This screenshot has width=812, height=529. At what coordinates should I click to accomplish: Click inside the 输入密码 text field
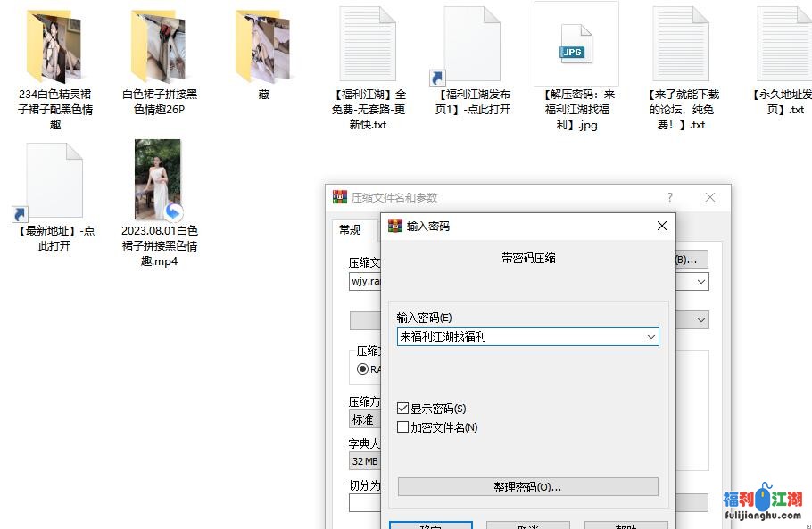coord(520,337)
